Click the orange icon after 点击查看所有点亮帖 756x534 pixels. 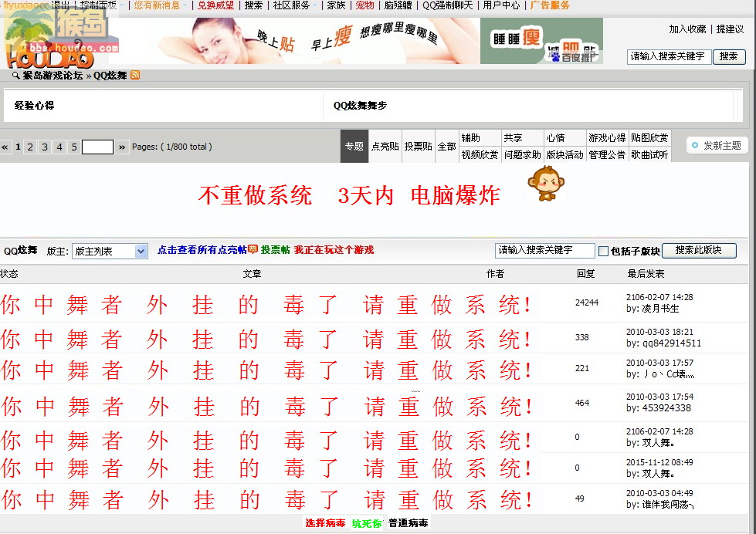coord(253,249)
